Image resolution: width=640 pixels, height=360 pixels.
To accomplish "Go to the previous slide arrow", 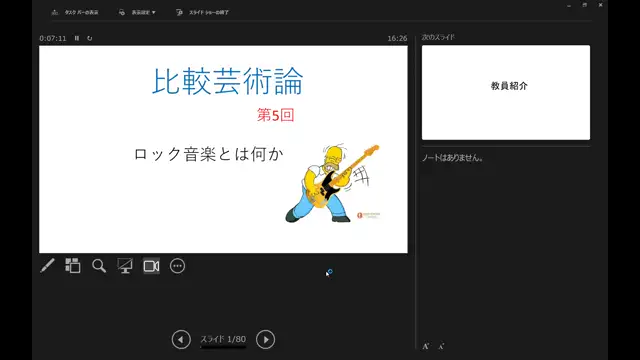I will pyautogui.click(x=181, y=340).
